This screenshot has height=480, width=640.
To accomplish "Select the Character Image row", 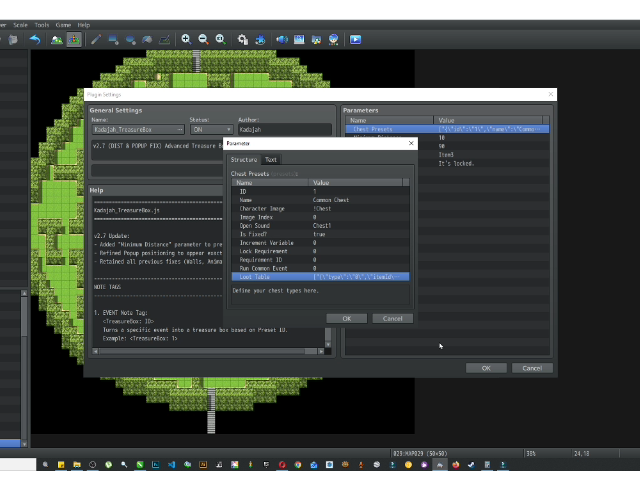I will point(320,209).
